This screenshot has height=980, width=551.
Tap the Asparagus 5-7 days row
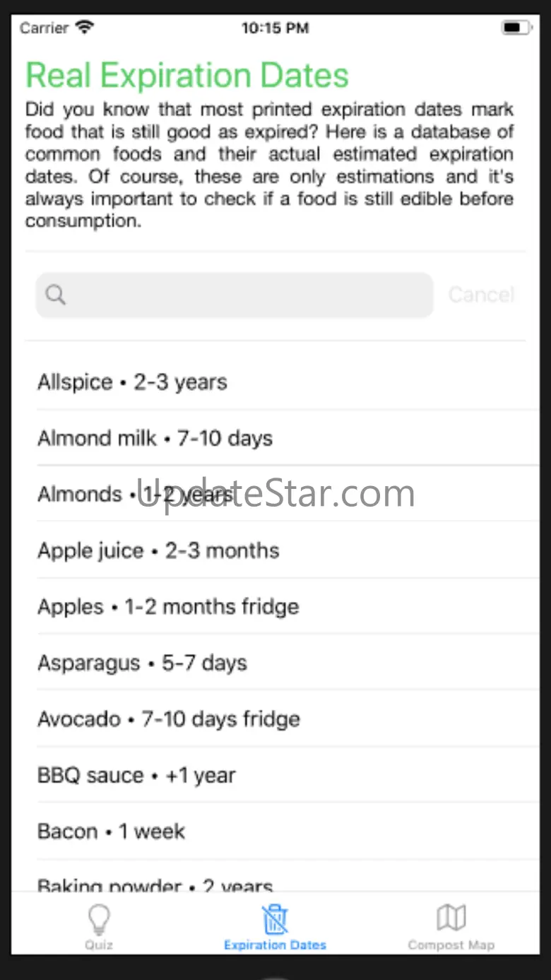tap(283, 663)
